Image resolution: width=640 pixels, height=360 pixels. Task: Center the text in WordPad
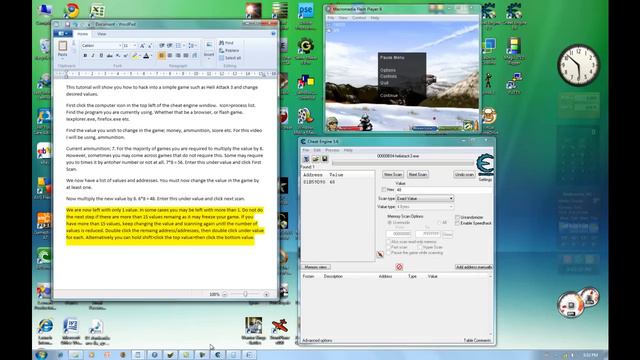coord(170,56)
